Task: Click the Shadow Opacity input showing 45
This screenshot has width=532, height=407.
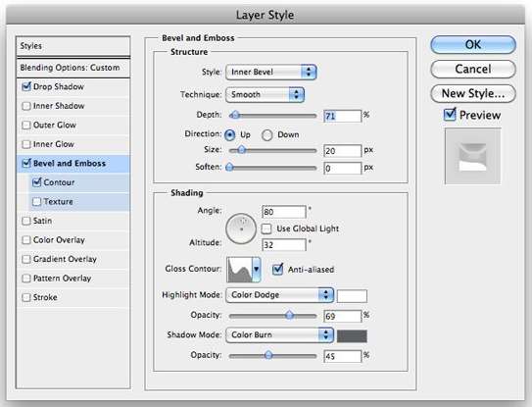Action: tap(342, 356)
